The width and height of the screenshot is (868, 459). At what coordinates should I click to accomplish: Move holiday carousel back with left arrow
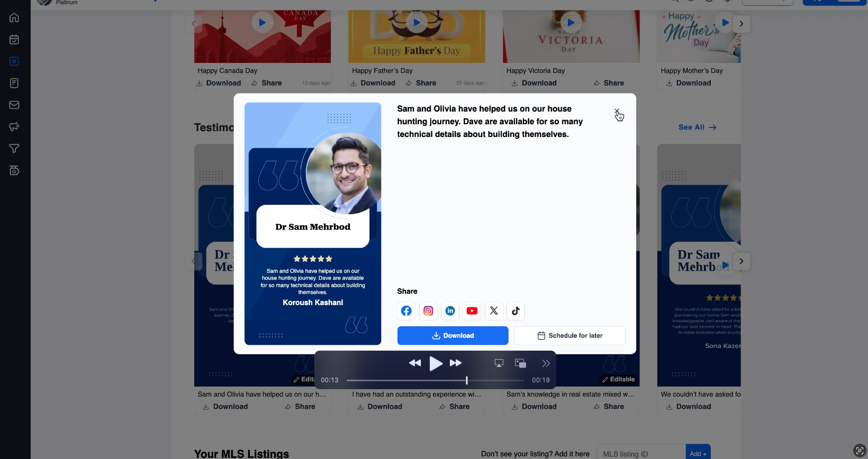click(x=193, y=24)
